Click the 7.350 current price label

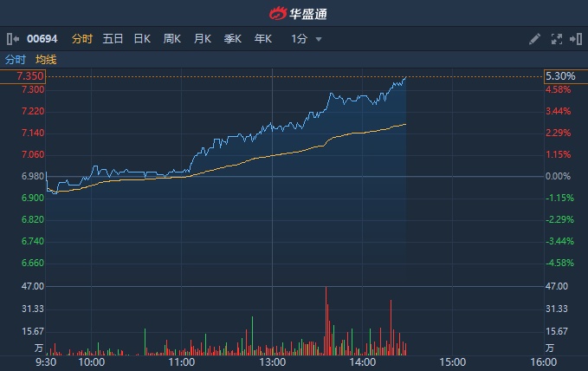31,77
